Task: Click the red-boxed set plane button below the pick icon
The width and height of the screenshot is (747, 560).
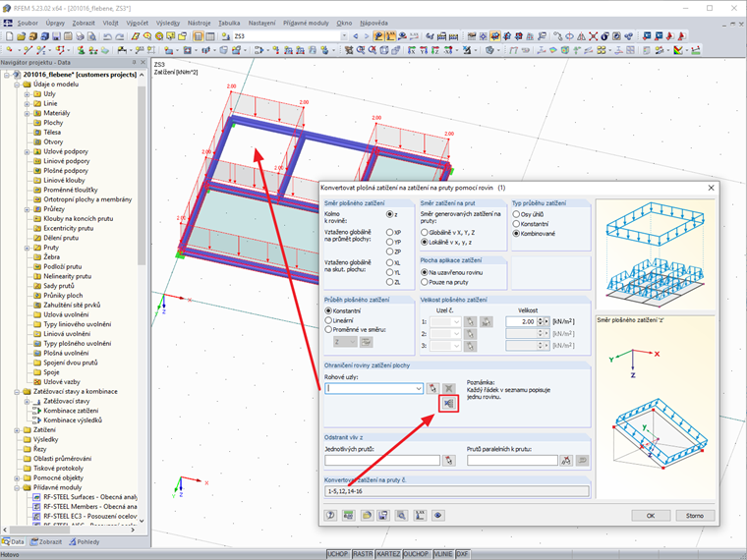Action: pos(448,404)
